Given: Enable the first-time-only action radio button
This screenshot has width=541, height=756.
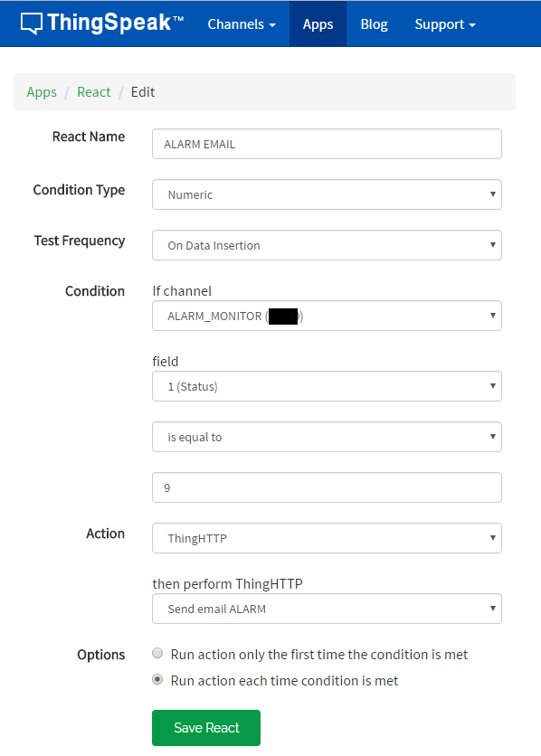Looking at the screenshot, I should (157, 653).
